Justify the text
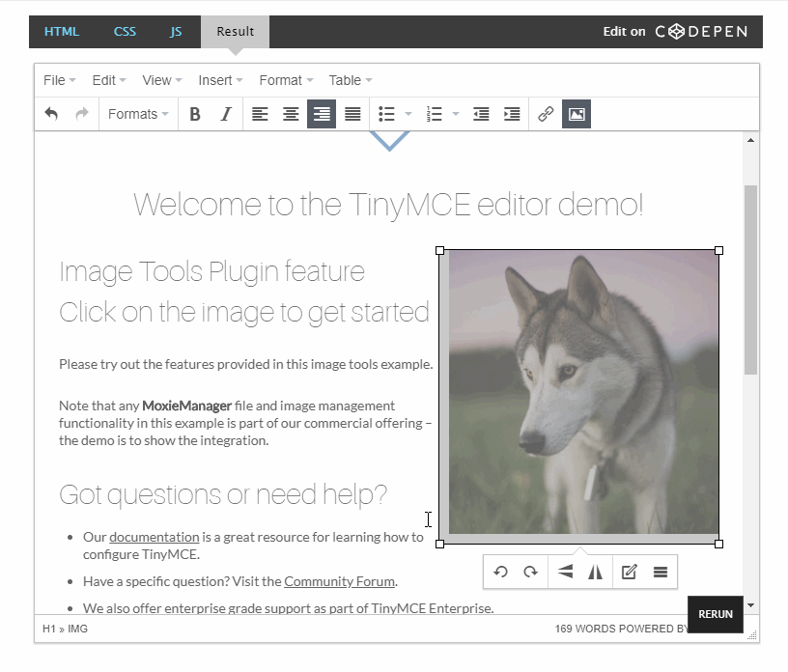Viewport: 788px width, 672px height. click(352, 114)
